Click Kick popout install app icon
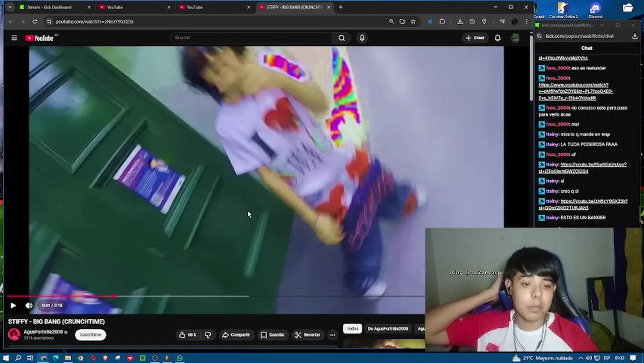 click(635, 36)
